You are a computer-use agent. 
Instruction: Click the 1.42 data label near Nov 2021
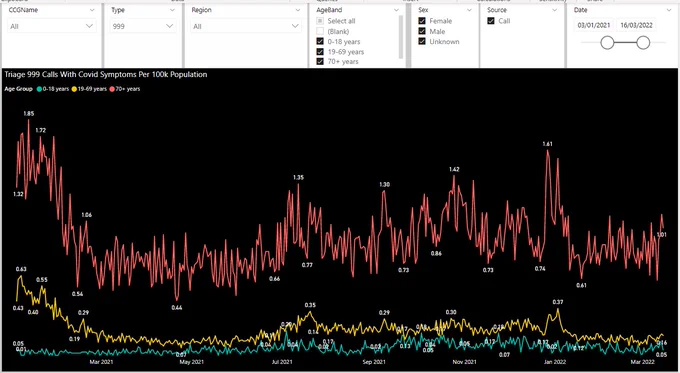coord(454,169)
